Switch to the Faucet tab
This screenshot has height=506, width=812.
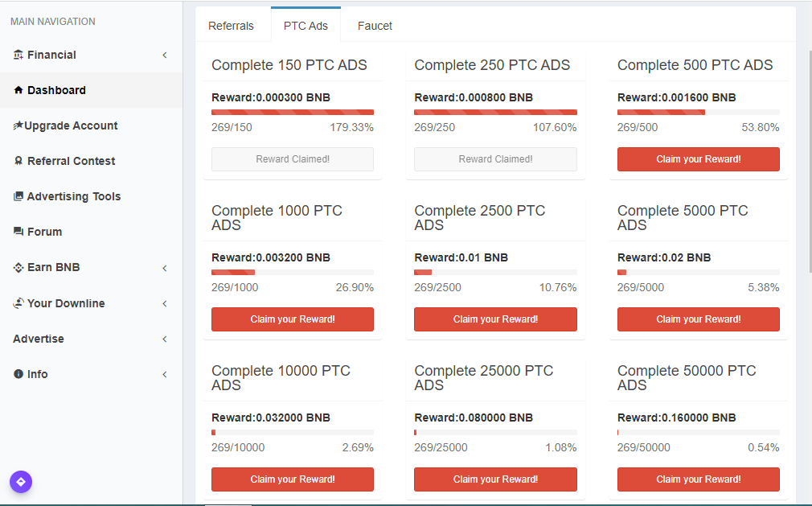click(x=375, y=26)
